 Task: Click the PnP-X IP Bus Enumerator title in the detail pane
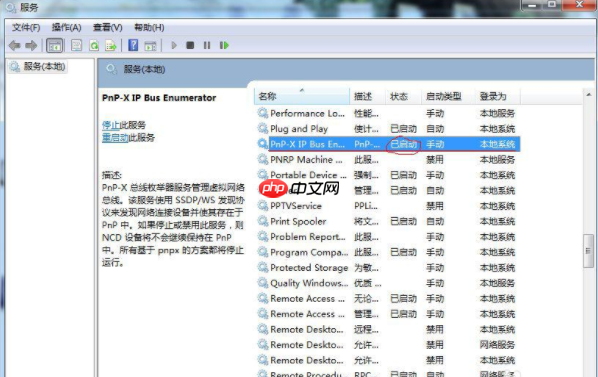159,98
